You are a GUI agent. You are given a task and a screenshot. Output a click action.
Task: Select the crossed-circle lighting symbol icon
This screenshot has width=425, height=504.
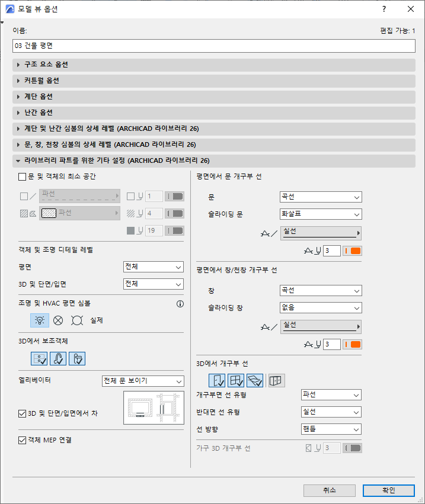(x=58, y=320)
